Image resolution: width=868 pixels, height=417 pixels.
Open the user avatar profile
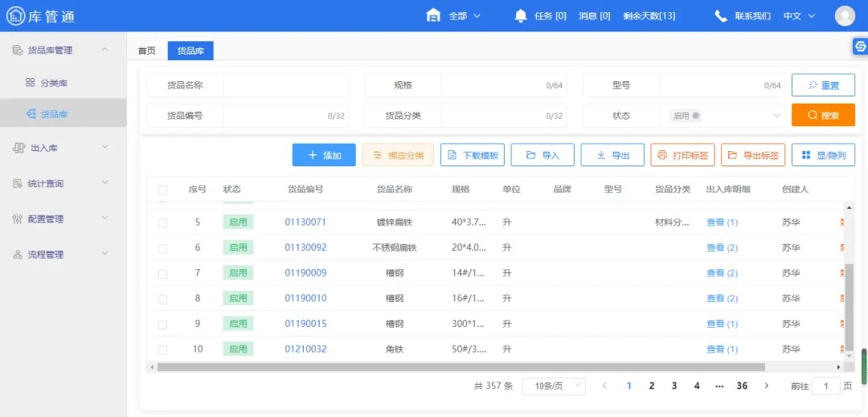tap(845, 15)
